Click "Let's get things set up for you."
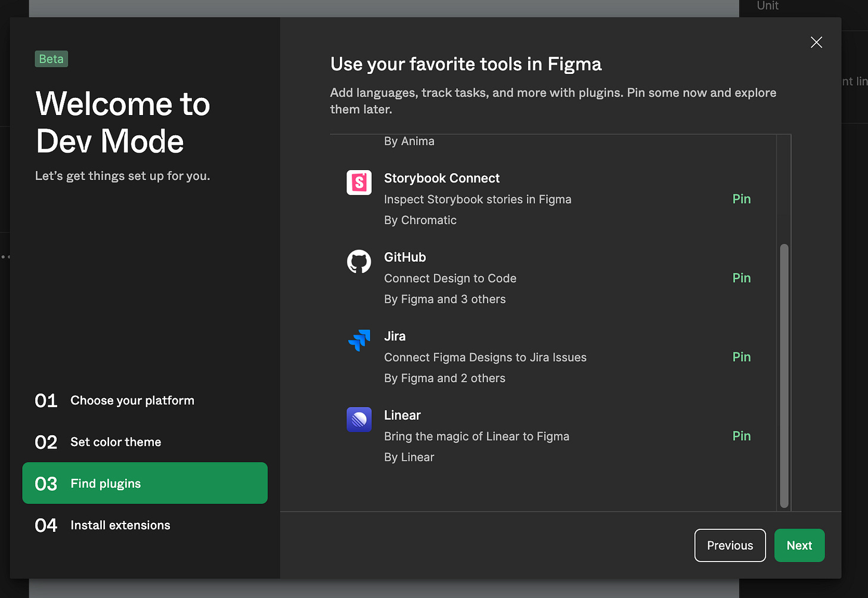Viewport: 868px width, 598px height. (122, 176)
